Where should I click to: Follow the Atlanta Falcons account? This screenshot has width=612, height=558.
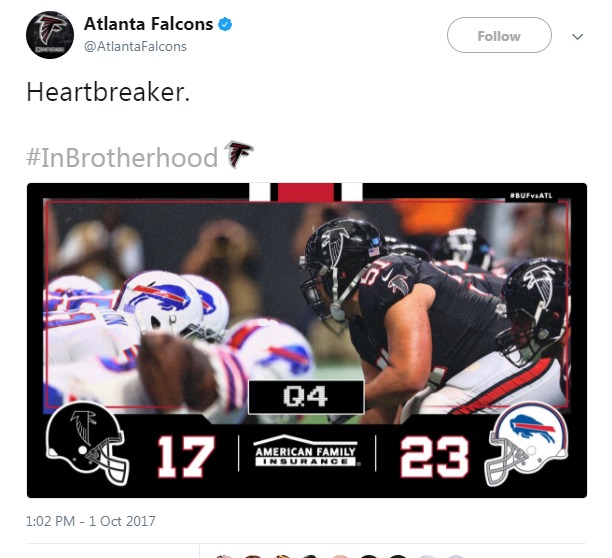tap(499, 35)
